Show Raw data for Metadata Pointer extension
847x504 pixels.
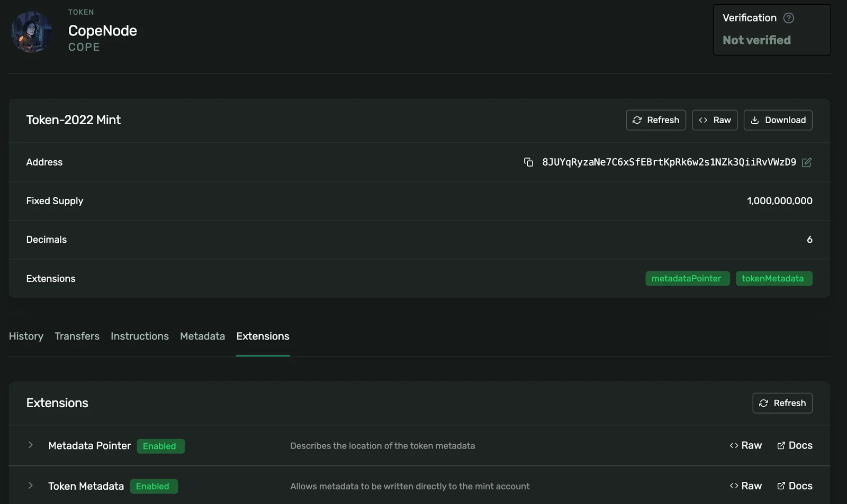point(745,445)
